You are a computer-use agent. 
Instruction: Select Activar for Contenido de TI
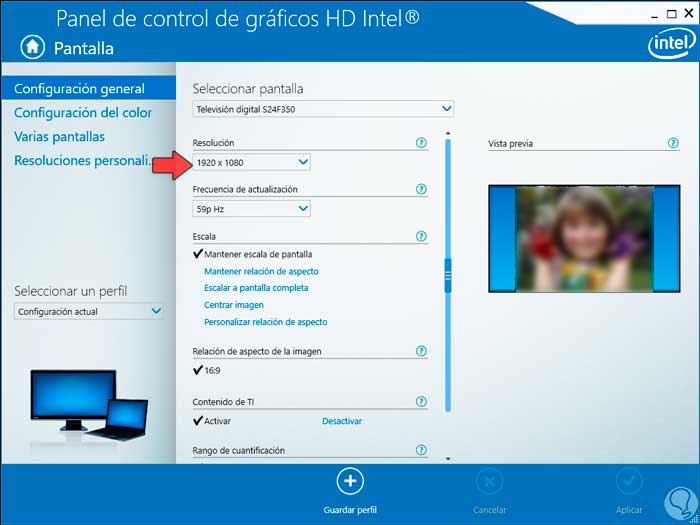212,421
